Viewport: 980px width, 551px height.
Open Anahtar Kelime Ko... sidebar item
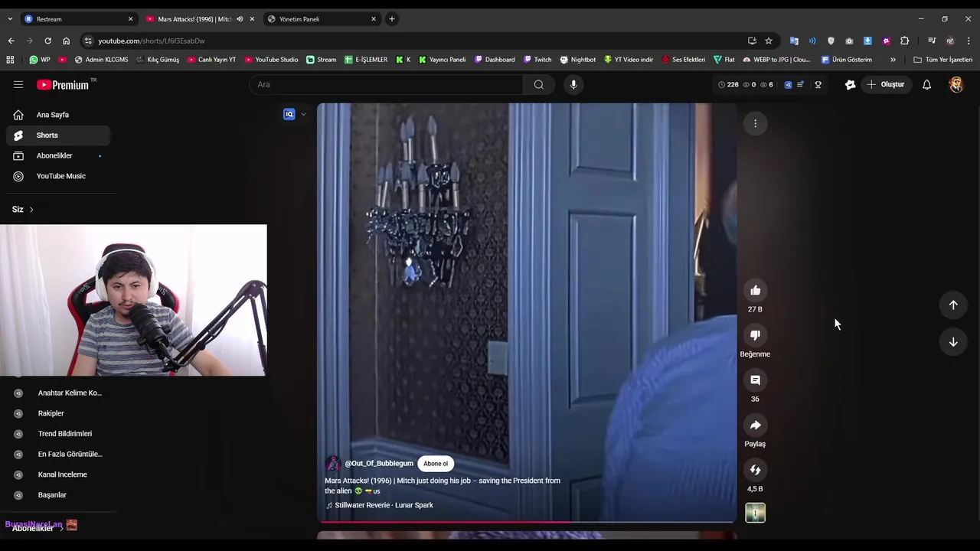point(58,393)
